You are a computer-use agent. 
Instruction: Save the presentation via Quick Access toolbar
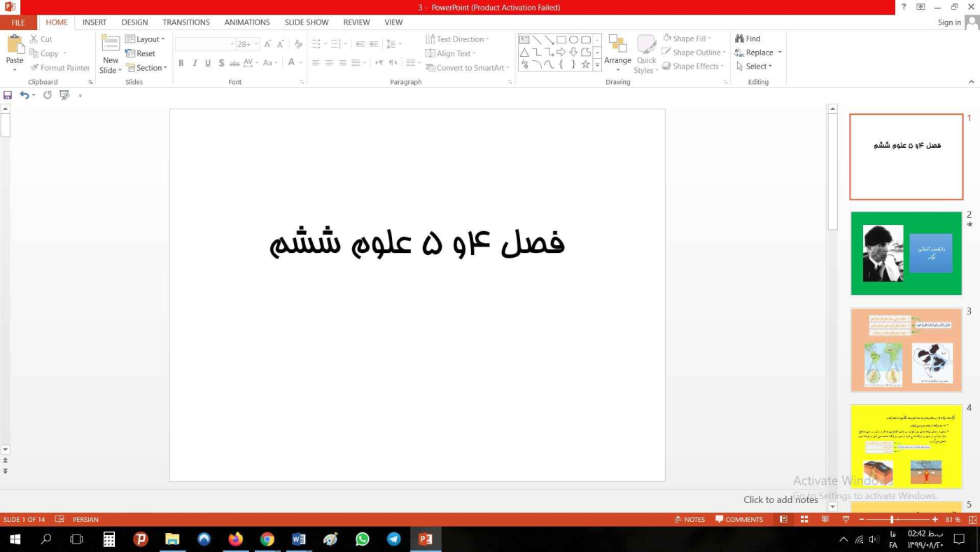[8, 95]
